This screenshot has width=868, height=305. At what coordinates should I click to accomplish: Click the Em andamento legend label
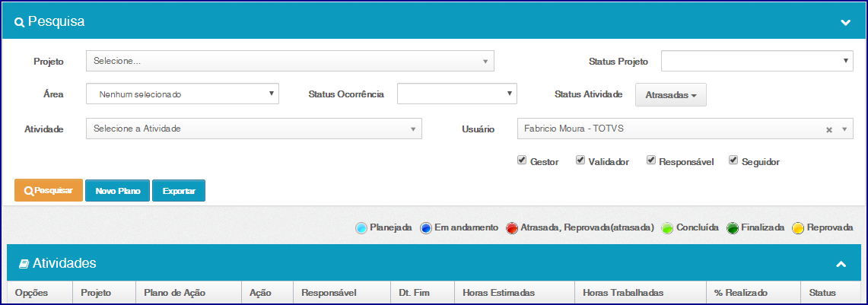click(466, 227)
